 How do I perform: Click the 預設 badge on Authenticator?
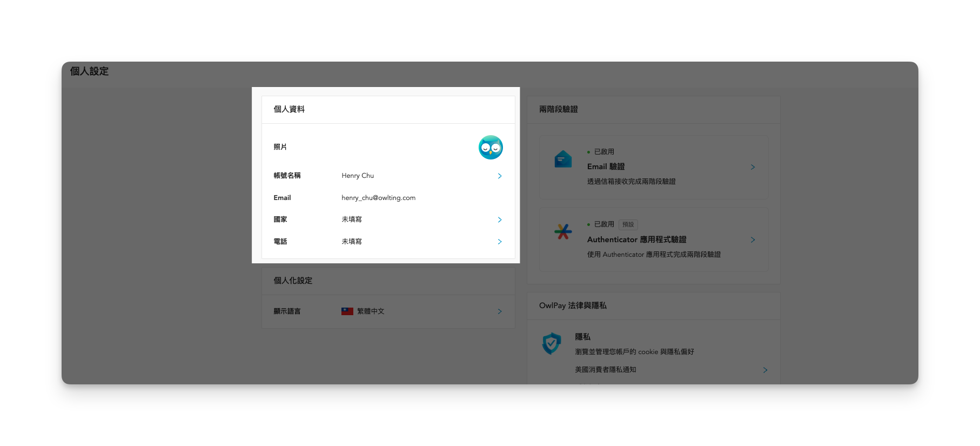coord(628,224)
